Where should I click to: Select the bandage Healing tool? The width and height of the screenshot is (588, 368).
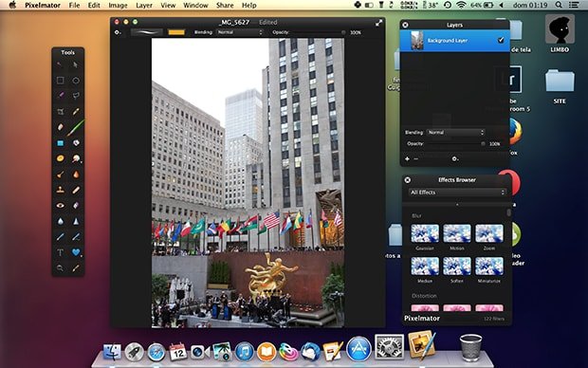(76, 190)
